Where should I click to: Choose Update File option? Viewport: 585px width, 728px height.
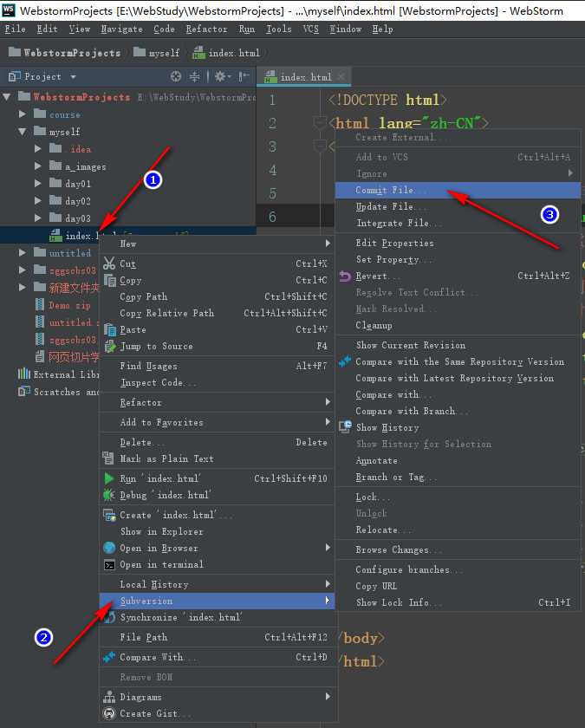pyautogui.click(x=458, y=206)
